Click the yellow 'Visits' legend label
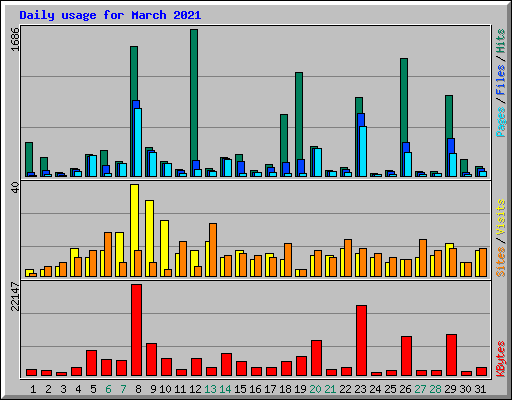Image resolution: width=512 pixels, height=400 pixels. [501, 217]
